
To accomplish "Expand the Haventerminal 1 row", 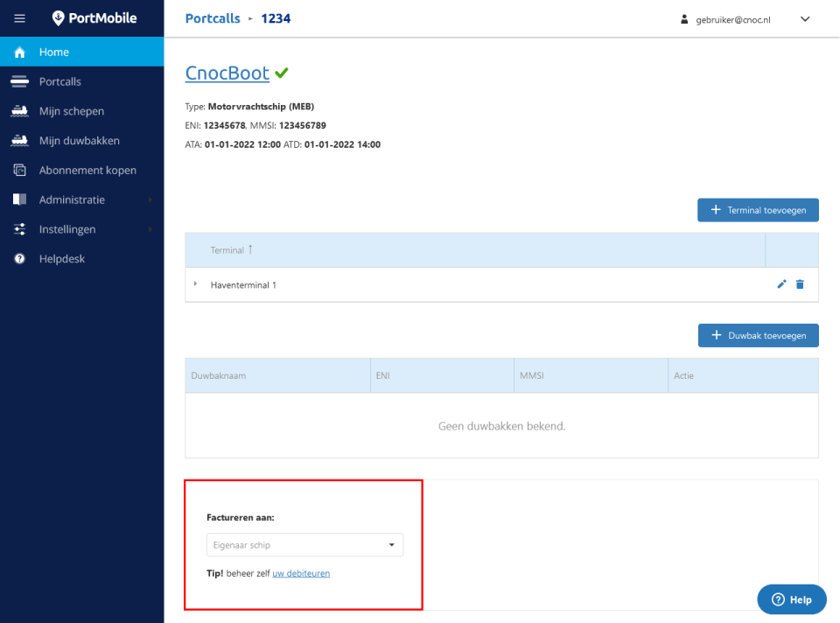I will [x=195, y=284].
